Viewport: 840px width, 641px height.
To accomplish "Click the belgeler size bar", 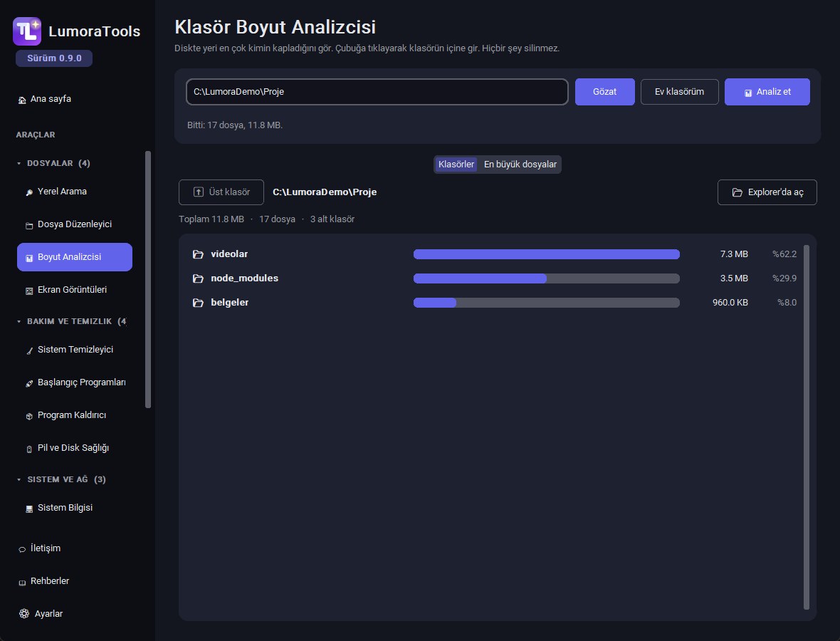I will coord(547,302).
